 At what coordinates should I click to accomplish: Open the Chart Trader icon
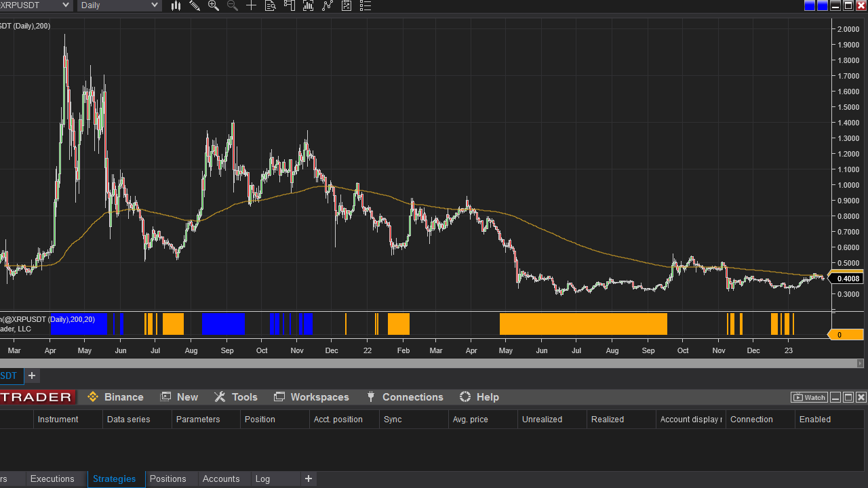[290, 5]
